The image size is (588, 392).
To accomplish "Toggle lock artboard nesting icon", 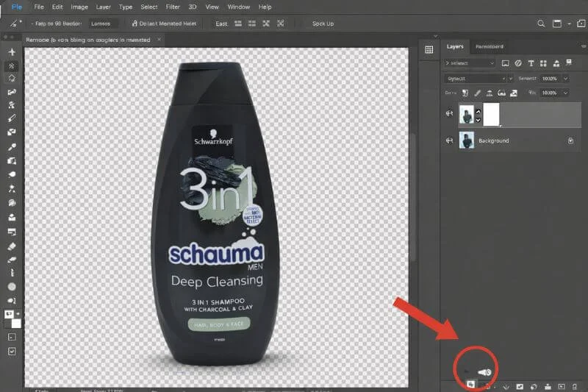I will [x=501, y=93].
